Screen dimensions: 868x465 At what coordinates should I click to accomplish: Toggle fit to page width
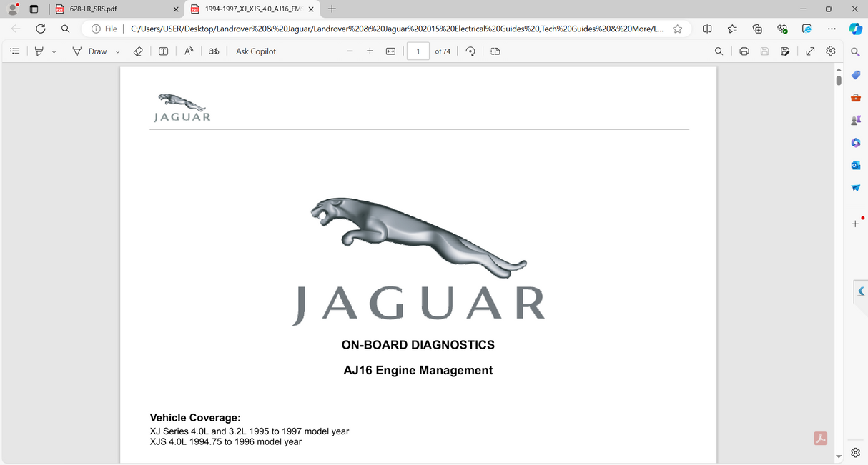(x=390, y=51)
